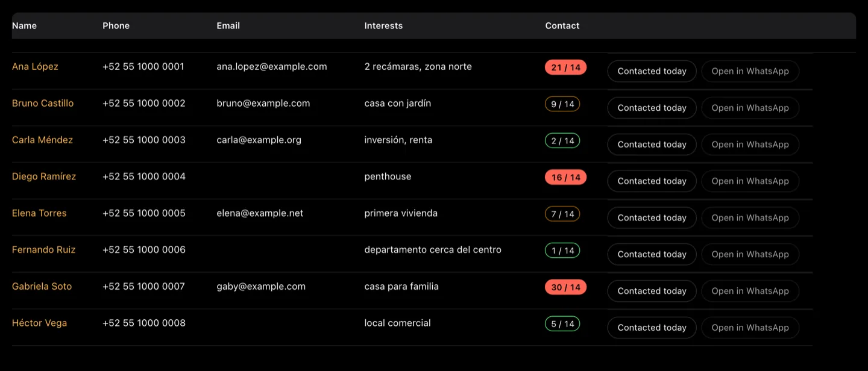Open WhatsApp for Elena Torres
868x371 pixels.
tap(750, 218)
